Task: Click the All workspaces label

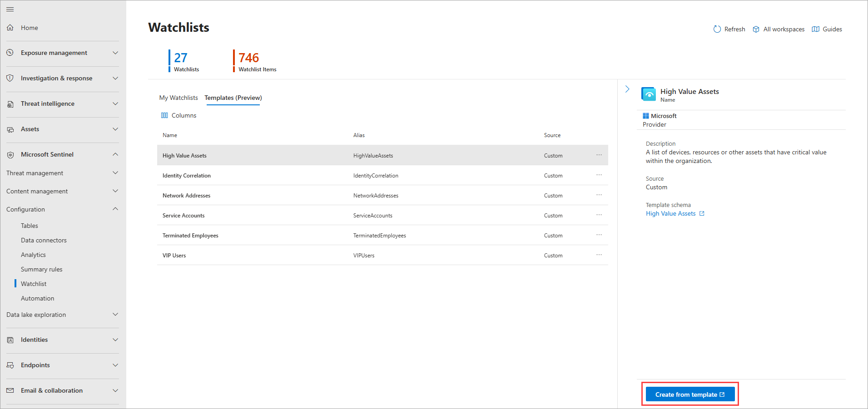Action: click(784, 29)
